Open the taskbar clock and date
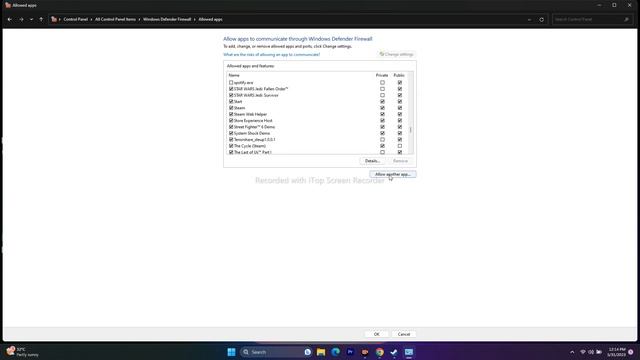 pos(616,352)
